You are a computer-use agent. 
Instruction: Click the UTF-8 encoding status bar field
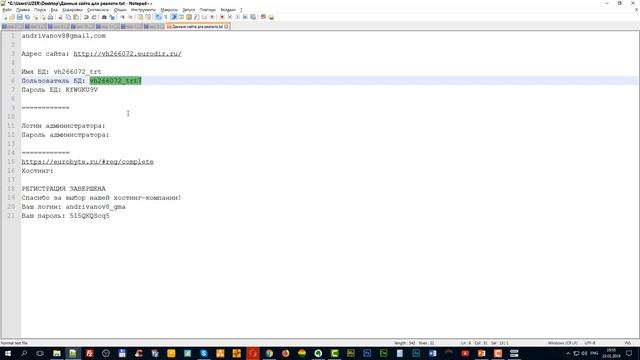(x=590, y=343)
